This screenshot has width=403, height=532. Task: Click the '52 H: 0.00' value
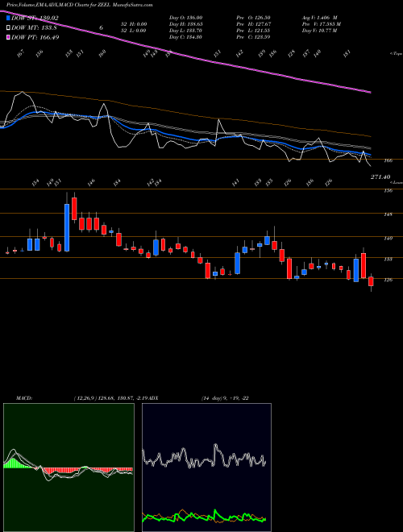[x=133, y=24]
